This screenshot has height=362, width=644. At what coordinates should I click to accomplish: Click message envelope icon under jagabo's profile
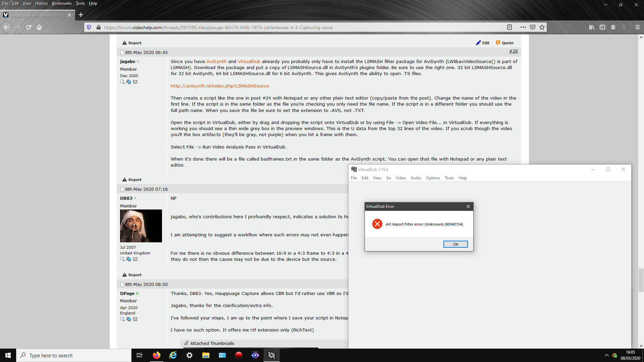135,82
